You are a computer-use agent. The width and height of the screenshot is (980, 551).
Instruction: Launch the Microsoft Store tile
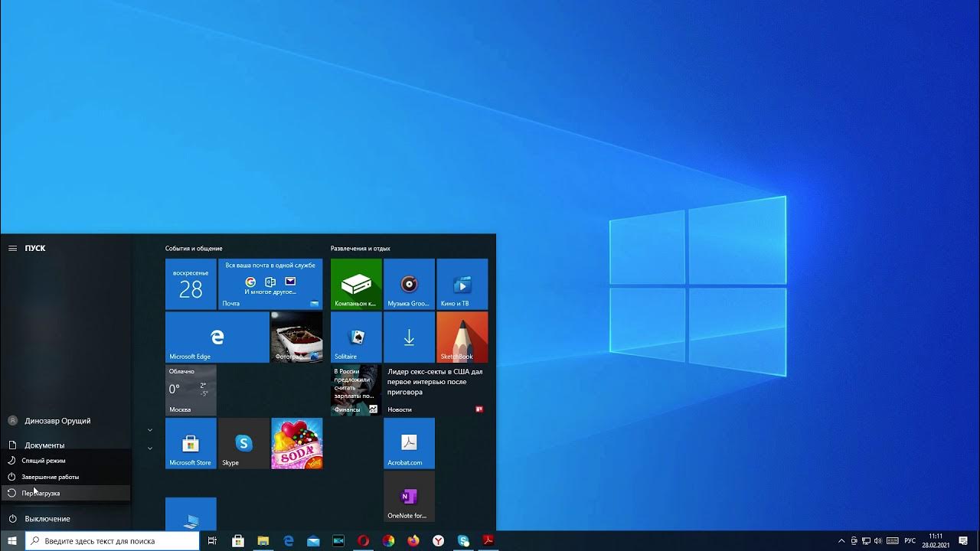click(x=191, y=443)
